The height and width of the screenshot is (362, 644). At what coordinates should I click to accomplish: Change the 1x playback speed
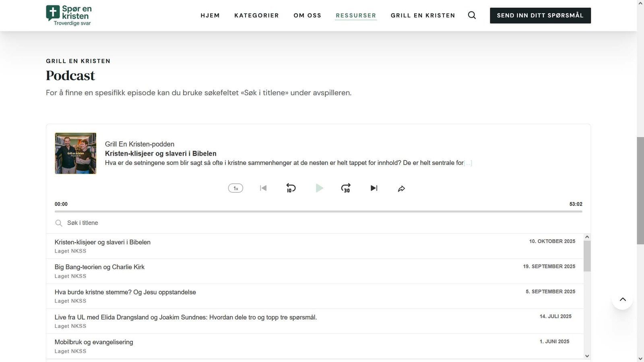point(235,188)
